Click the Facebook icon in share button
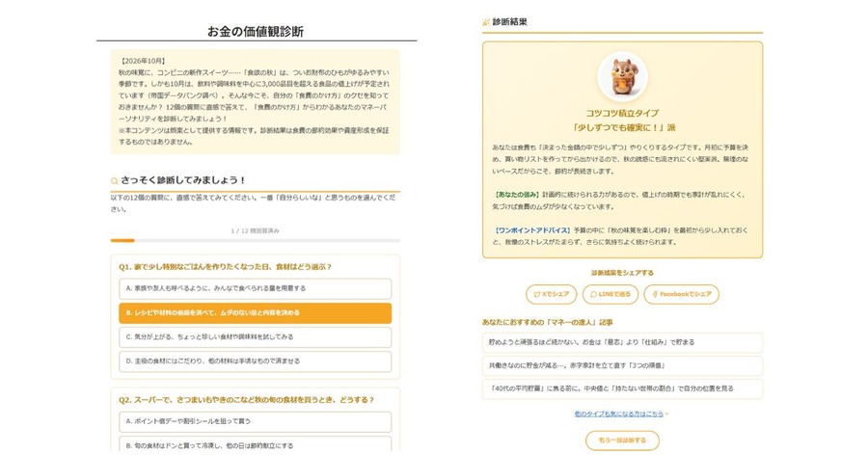Viewport: 868px width, 455px height. (655, 294)
